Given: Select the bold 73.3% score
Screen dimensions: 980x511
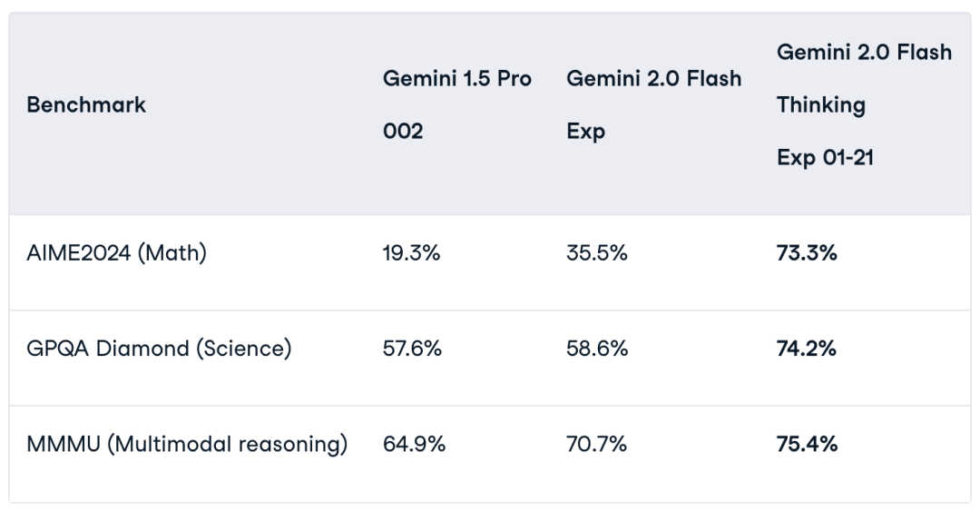Looking at the screenshot, I should click(x=807, y=253).
